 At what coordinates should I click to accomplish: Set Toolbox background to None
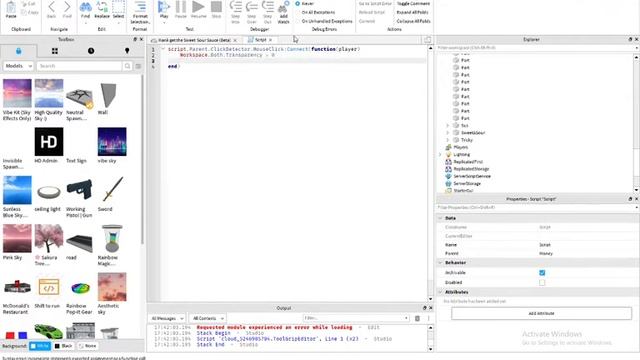[x=87, y=346]
